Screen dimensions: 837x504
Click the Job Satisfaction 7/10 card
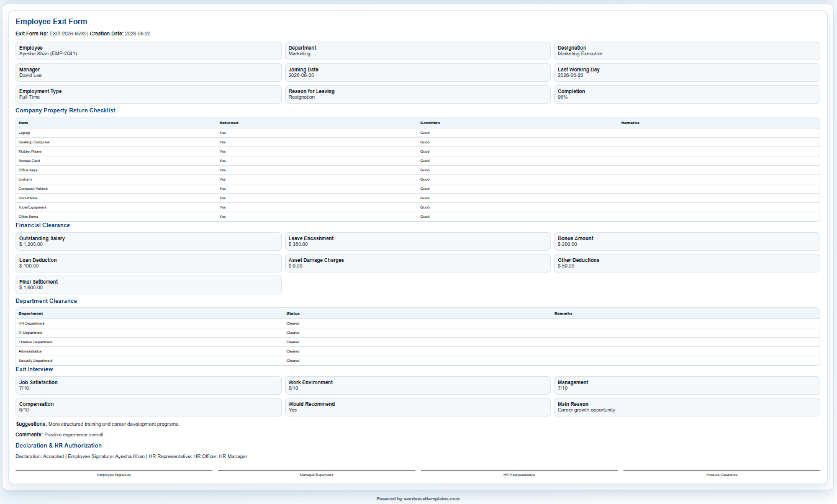point(148,385)
